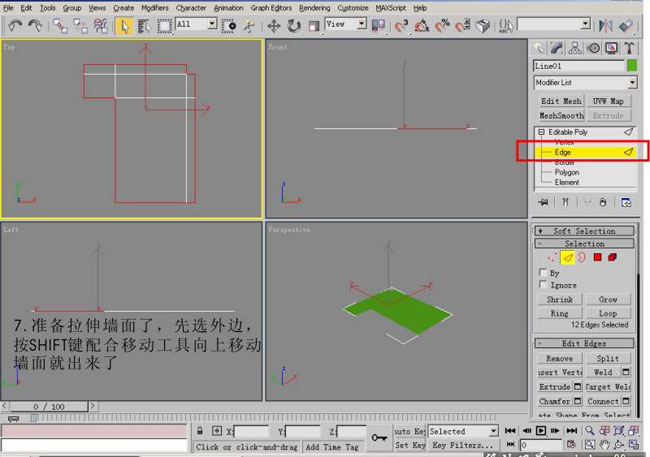Select Element mode red cube icon
The width and height of the screenshot is (650, 457).
tap(612, 258)
